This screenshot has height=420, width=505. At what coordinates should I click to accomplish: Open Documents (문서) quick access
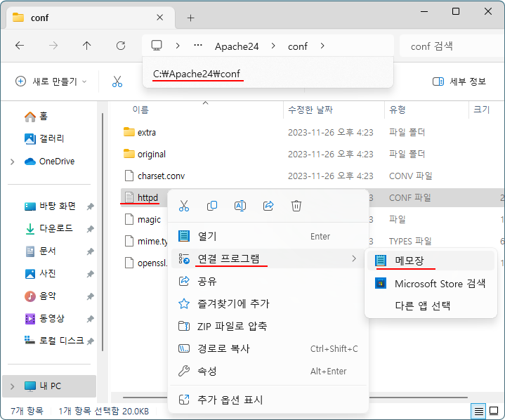(x=41, y=251)
